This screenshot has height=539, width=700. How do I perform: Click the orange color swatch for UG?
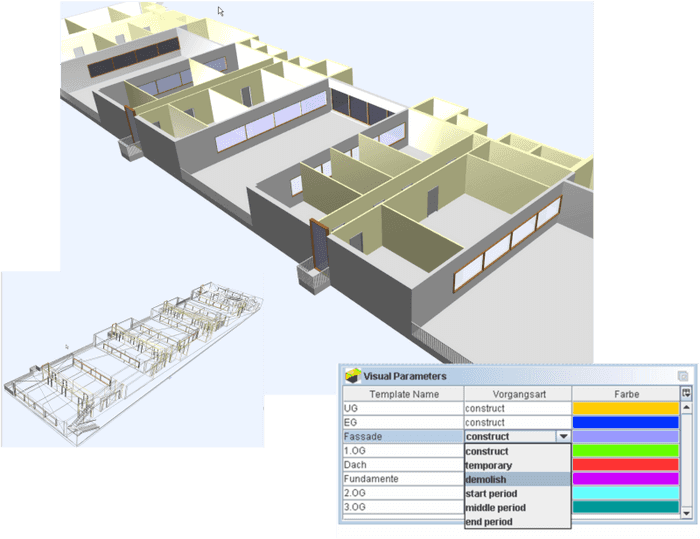626,409
